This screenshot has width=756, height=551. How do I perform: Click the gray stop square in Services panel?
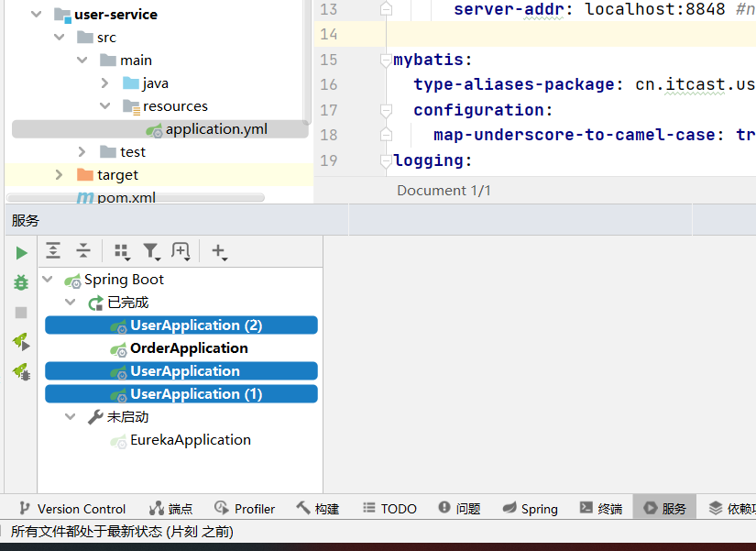21,313
